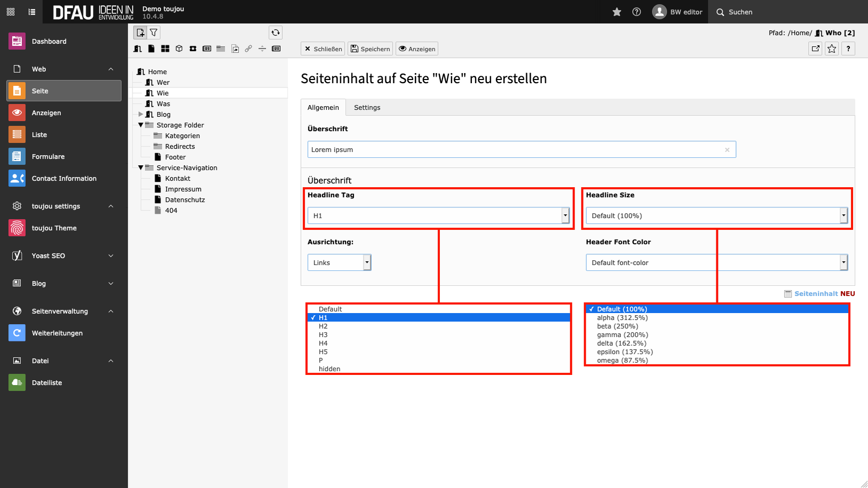868x488 pixels.
Task: Open the bookmarks star in top bar
Action: pos(617,12)
